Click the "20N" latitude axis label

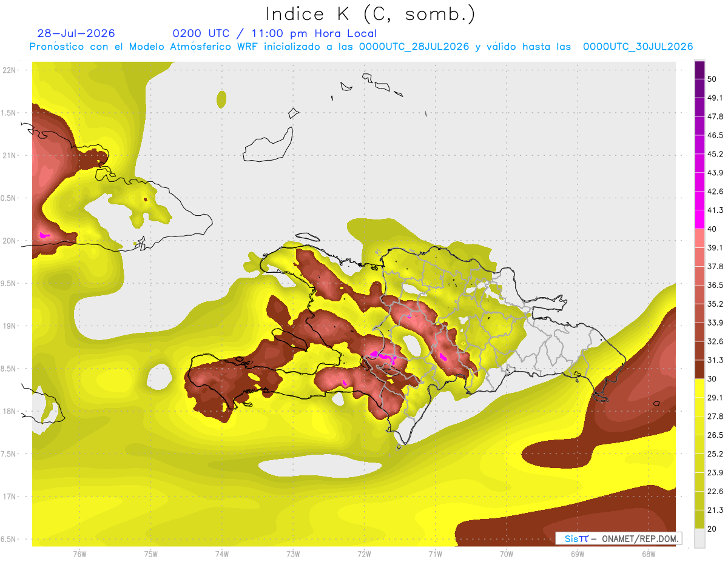click(9, 241)
